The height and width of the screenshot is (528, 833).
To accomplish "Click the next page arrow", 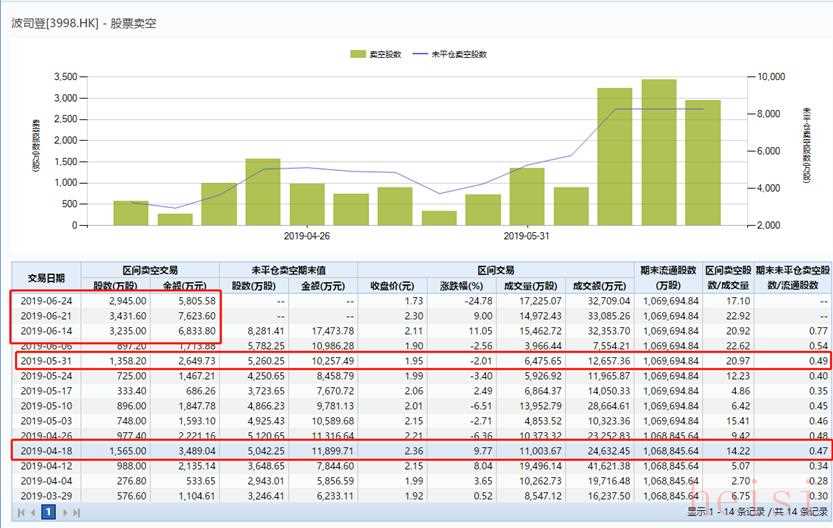I will pos(65,512).
